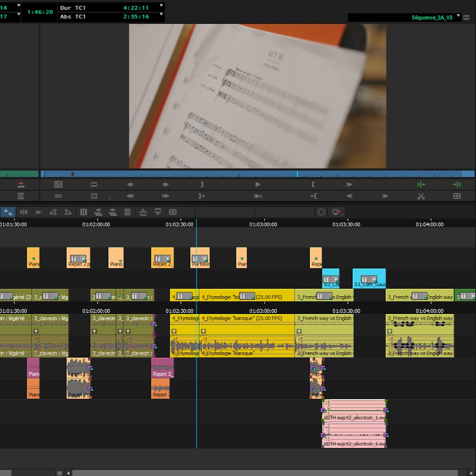Click the red overwrite arrow icon
Viewport: 476px width, 476px height.
tap(21, 184)
